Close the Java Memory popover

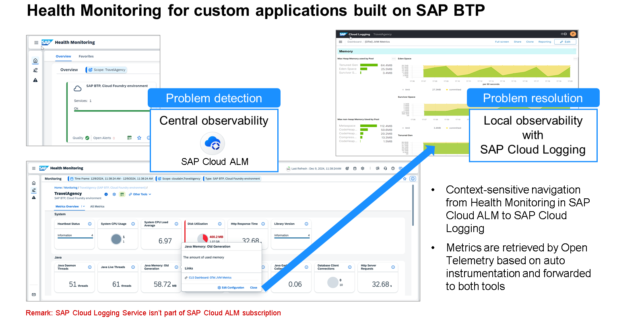coord(254,288)
